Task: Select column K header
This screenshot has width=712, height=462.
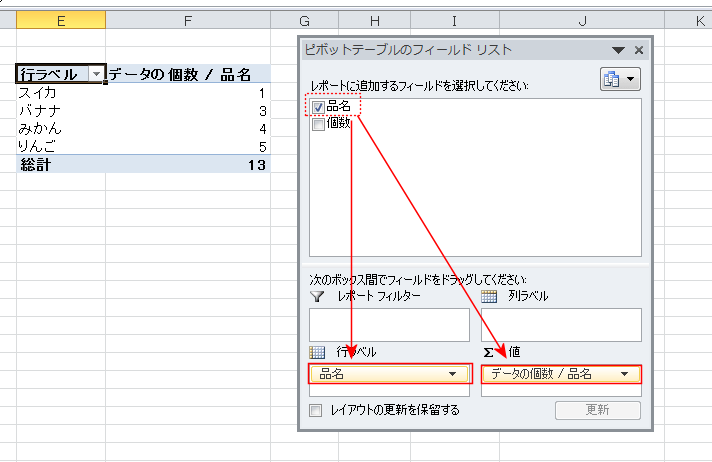Action: point(688,20)
